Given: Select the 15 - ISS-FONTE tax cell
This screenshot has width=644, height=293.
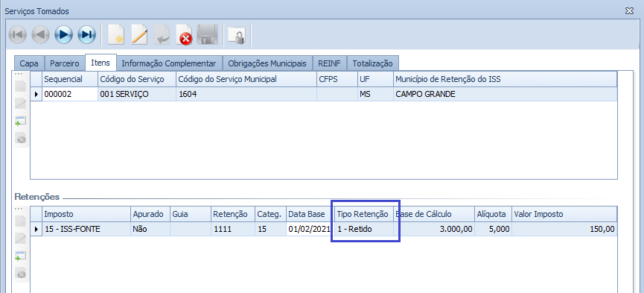Looking at the screenshot, I should 86,229.
